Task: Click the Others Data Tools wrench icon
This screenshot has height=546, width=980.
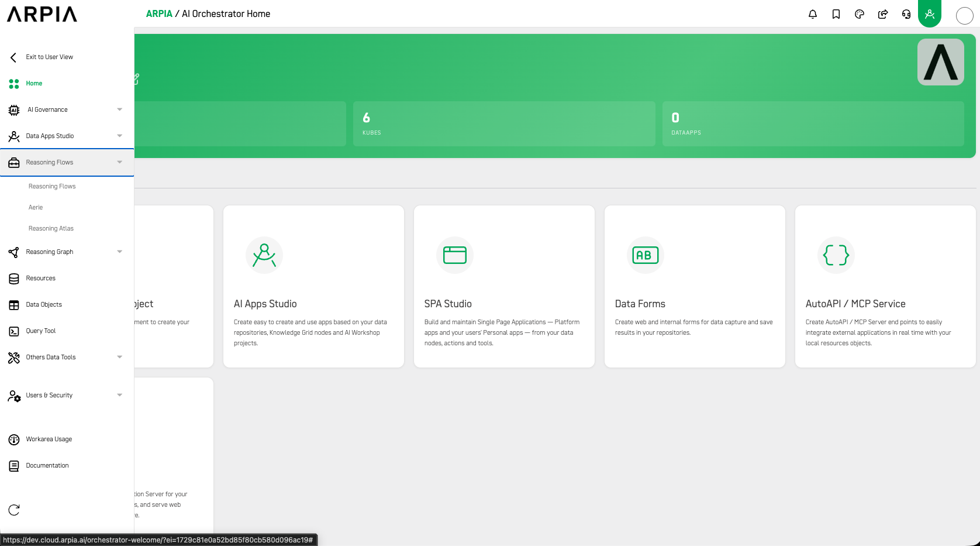Action: pos(14,358)
